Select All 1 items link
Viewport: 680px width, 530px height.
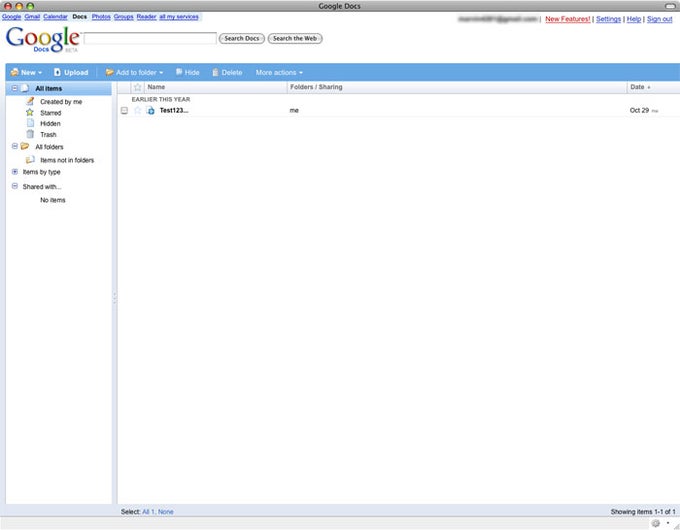click(148, 512)
